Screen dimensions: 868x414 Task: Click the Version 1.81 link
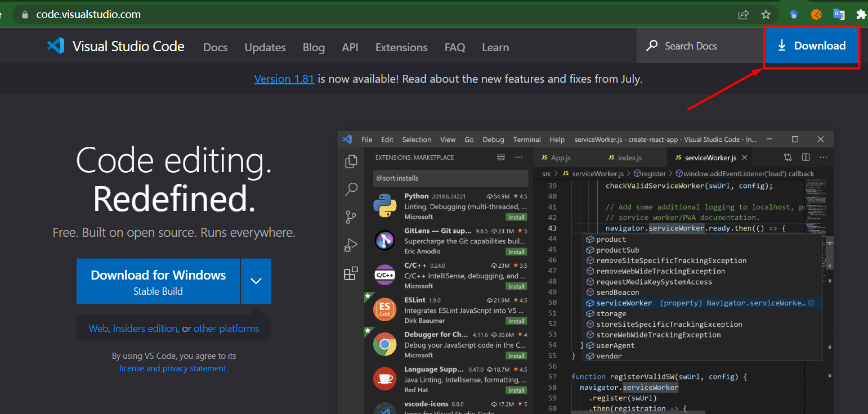pos(284,79)
